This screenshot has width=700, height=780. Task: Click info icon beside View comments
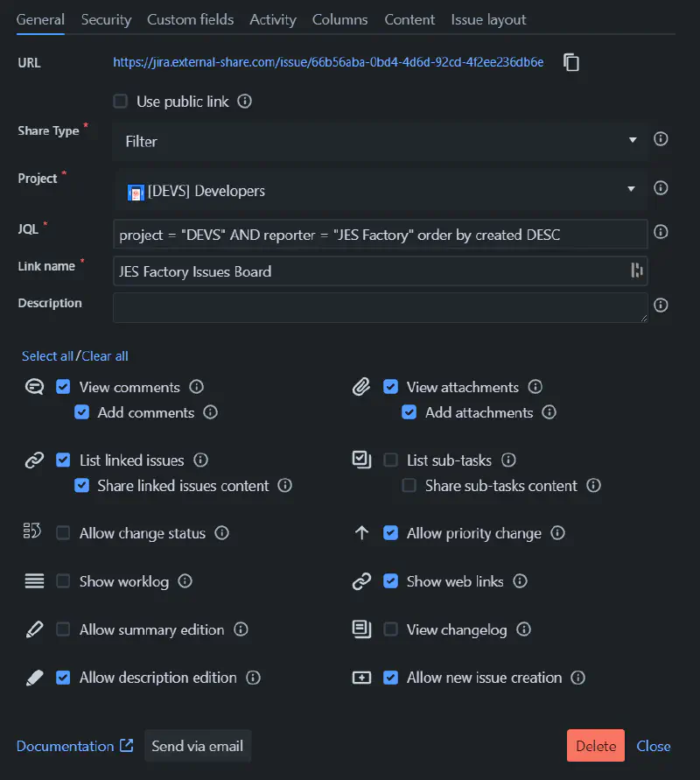coord(196,387)
